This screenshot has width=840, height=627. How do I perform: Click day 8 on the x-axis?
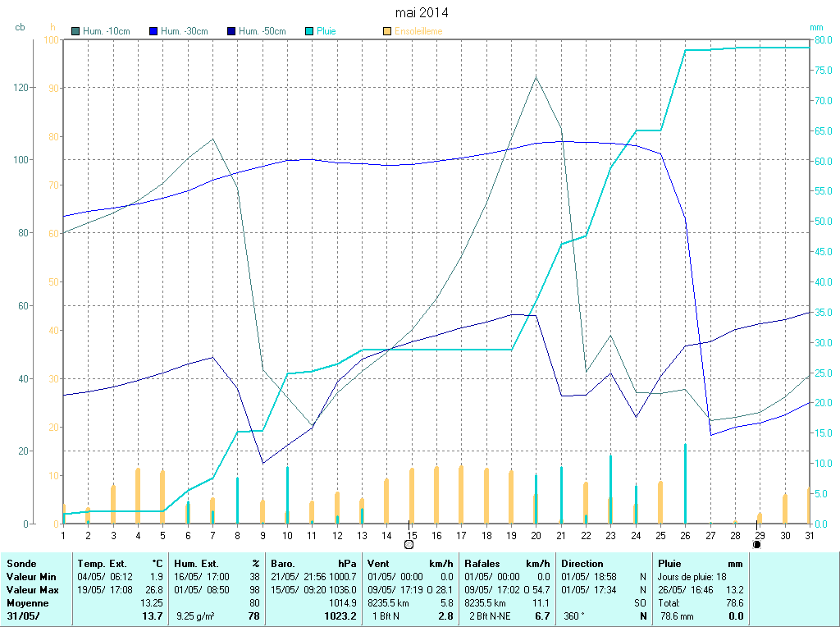(x=237, y=535)
